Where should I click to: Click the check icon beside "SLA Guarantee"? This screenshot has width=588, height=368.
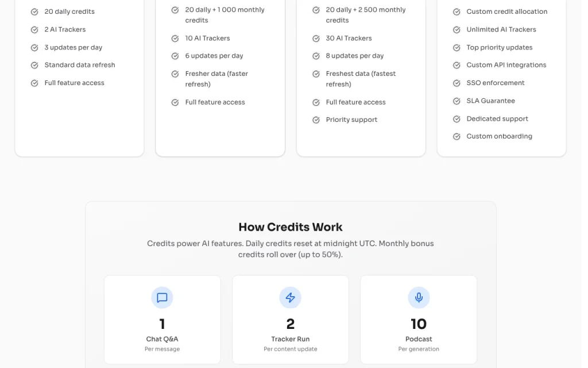[x=457, y=101]
